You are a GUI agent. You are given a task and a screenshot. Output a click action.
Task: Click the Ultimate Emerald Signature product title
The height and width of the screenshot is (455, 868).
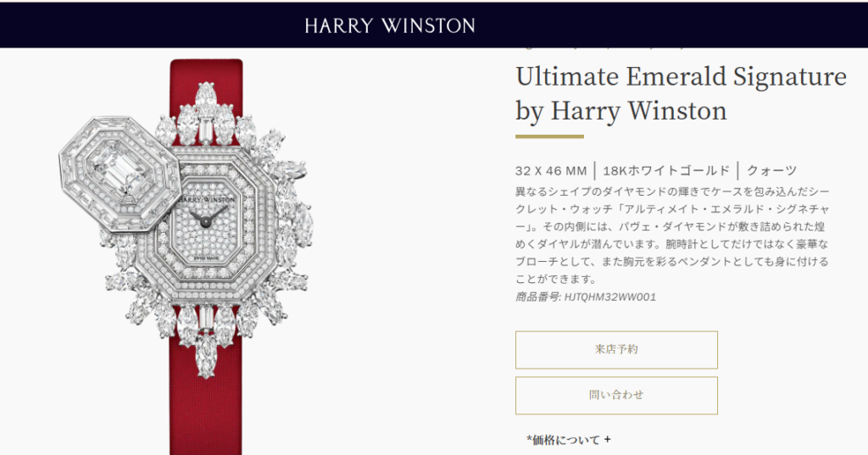coord(681,93)
